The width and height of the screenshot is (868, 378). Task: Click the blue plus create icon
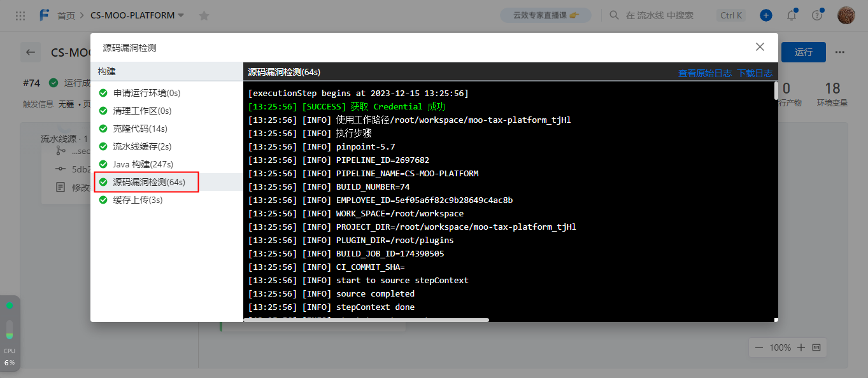pyautogui.click(x=766, y=15)
